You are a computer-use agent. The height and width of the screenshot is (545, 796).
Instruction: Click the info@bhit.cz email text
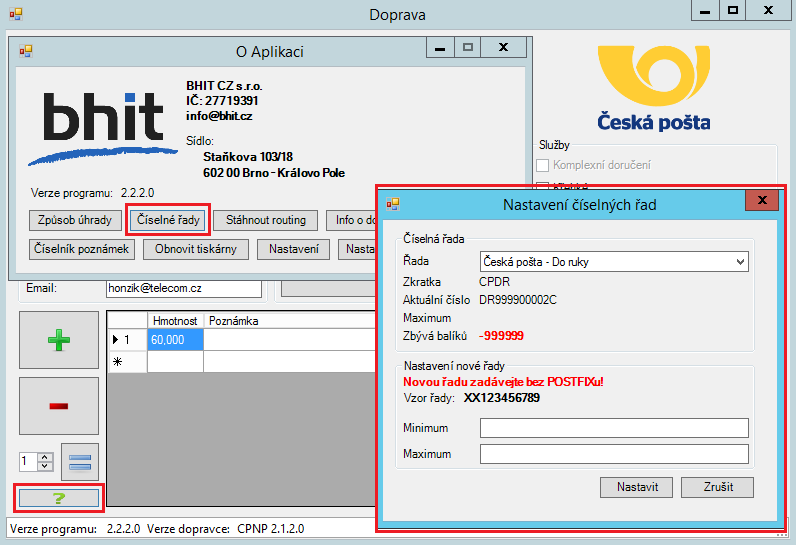(219, 116)
